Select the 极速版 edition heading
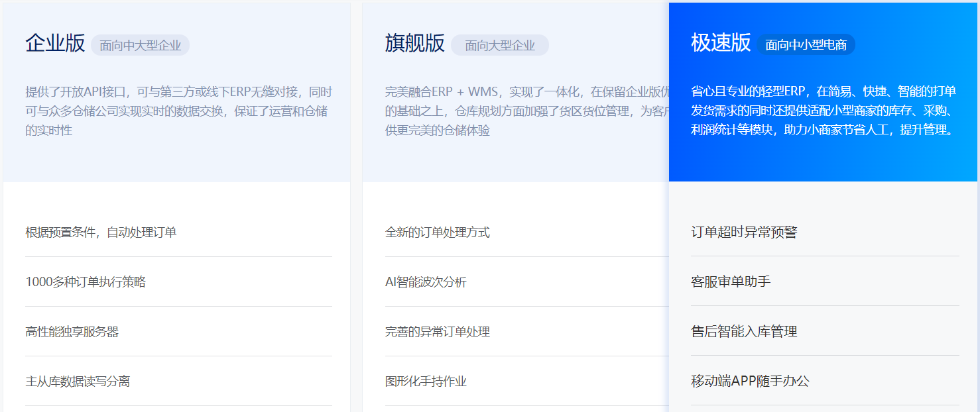 [x=721, y=43]
